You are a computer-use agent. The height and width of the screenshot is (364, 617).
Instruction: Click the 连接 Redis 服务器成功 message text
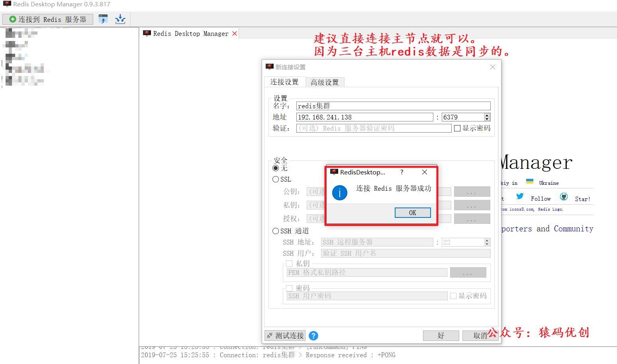(x=394, y=188)
